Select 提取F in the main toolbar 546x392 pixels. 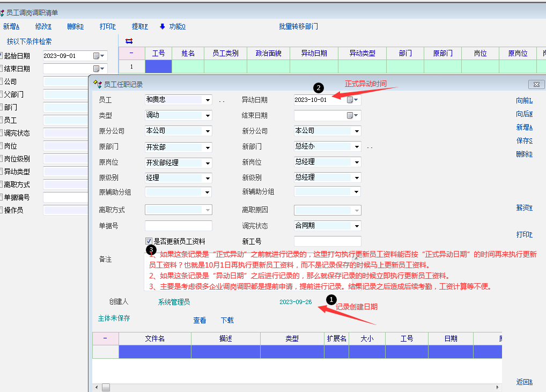[139, 27]
